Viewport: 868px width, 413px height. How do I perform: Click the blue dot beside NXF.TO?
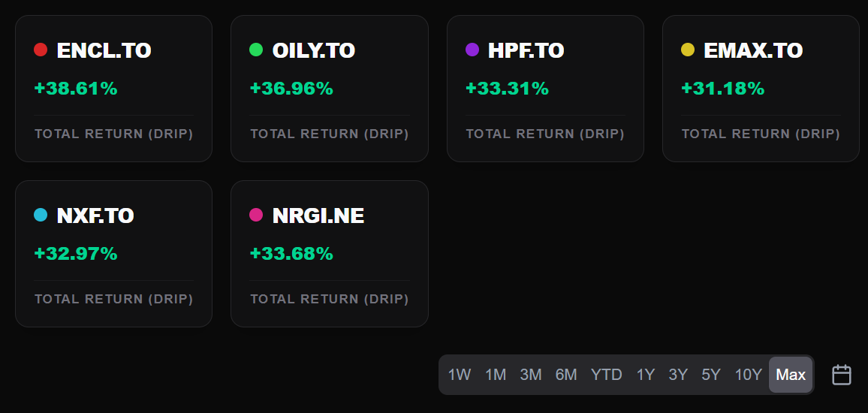[x=41, y=216]
